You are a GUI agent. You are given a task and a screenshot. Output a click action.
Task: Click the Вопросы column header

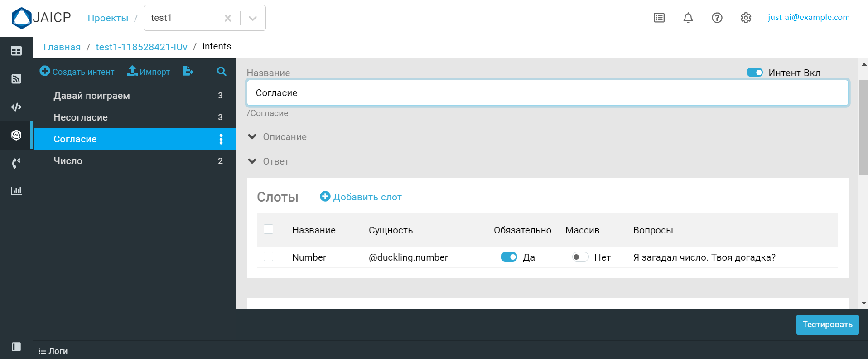(x=653, y=230)
